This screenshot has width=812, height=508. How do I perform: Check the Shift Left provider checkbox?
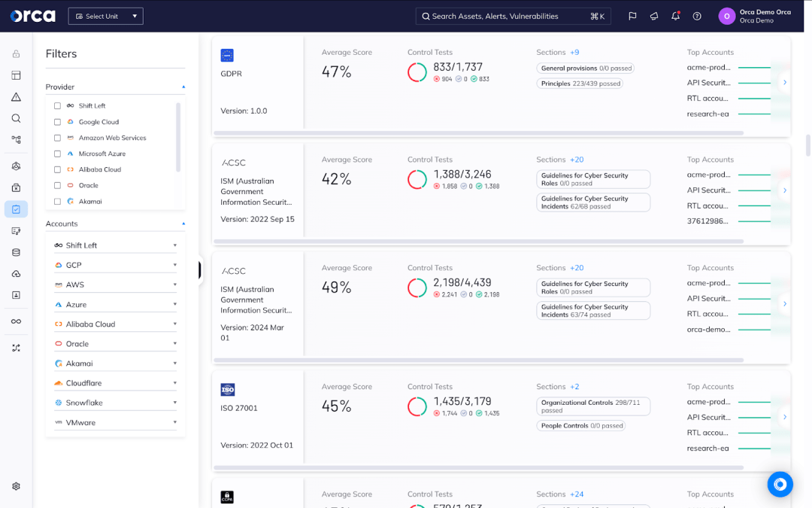point(57,106)
